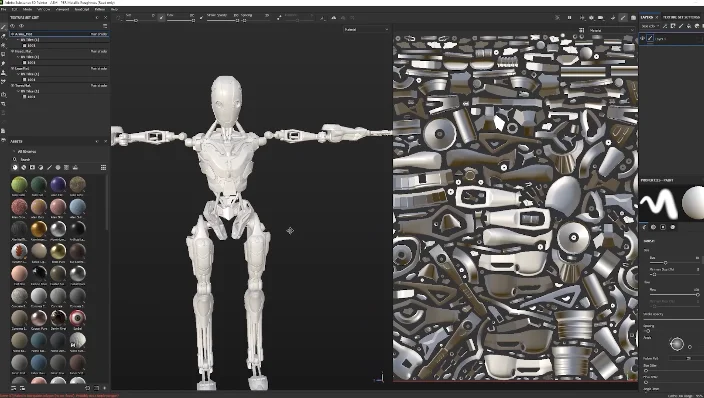Open Texture Set List settings icon

(105, 26)
